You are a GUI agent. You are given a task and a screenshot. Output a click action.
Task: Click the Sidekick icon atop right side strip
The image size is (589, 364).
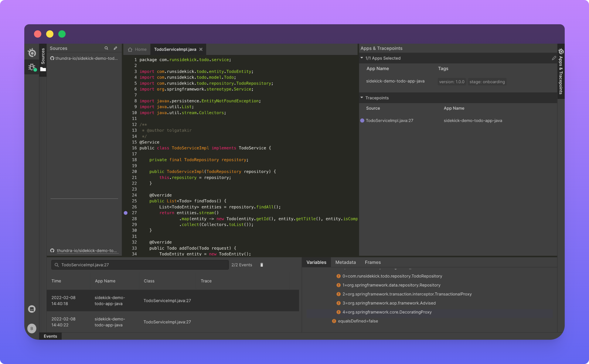click(x=561, y=51)
